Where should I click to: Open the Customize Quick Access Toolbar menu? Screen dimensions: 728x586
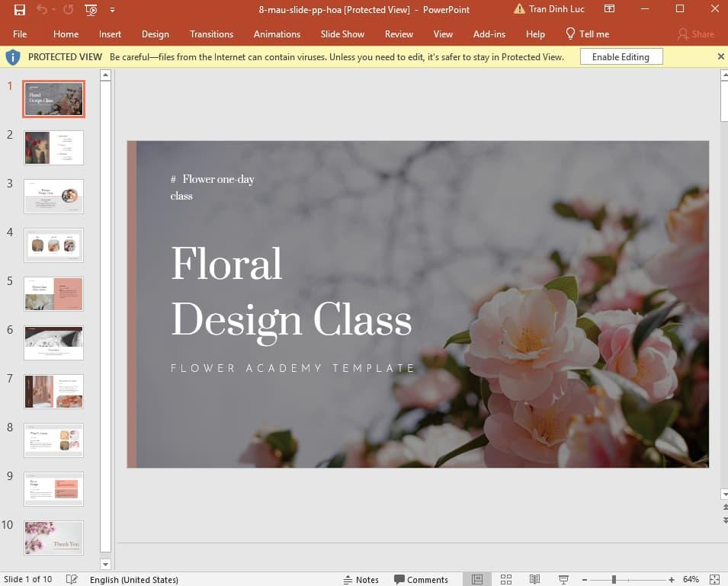111,10
